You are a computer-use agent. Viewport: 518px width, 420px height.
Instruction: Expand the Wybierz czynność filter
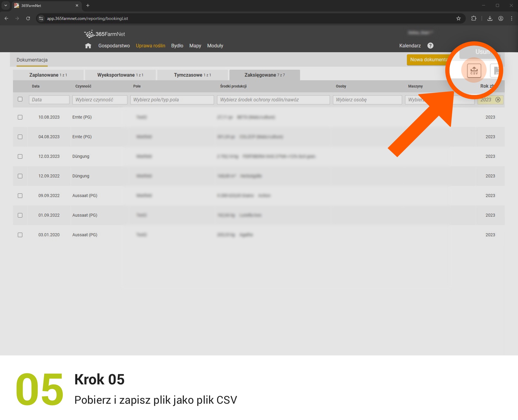point(100,100)
